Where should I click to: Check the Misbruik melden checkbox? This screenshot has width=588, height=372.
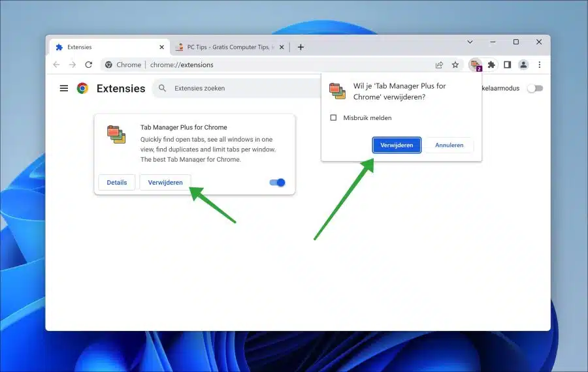click(x=333, y=117)
